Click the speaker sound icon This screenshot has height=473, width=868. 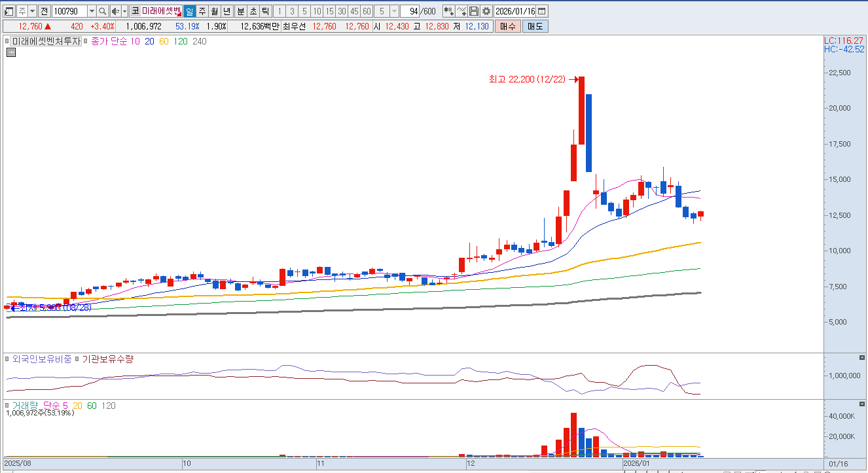pos(115,11)
